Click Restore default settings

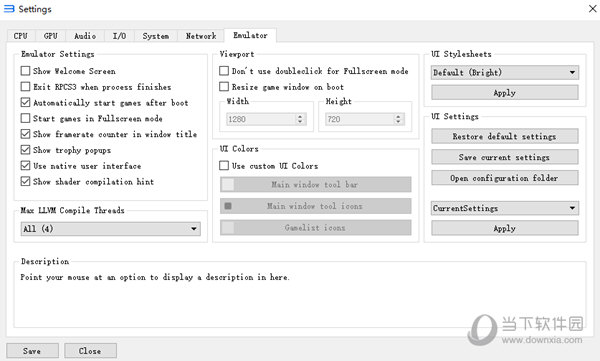click(x=505, y=136)
